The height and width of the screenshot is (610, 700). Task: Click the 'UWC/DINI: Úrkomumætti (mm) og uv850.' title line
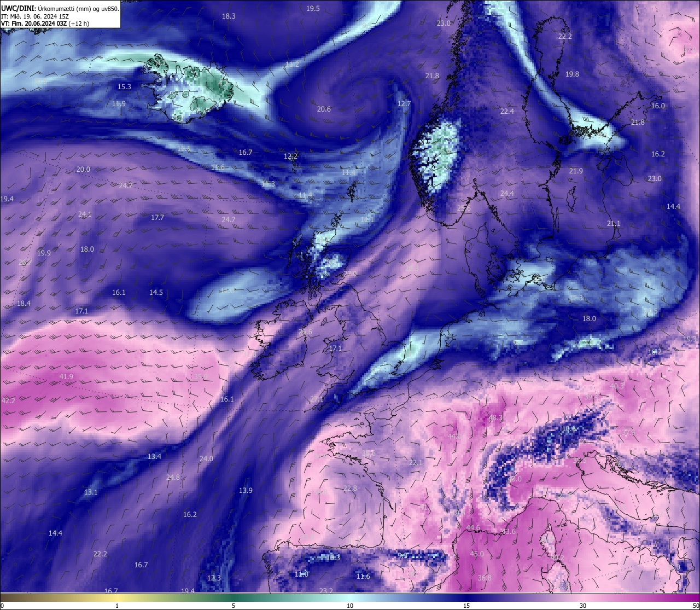(x=60, y=9)
